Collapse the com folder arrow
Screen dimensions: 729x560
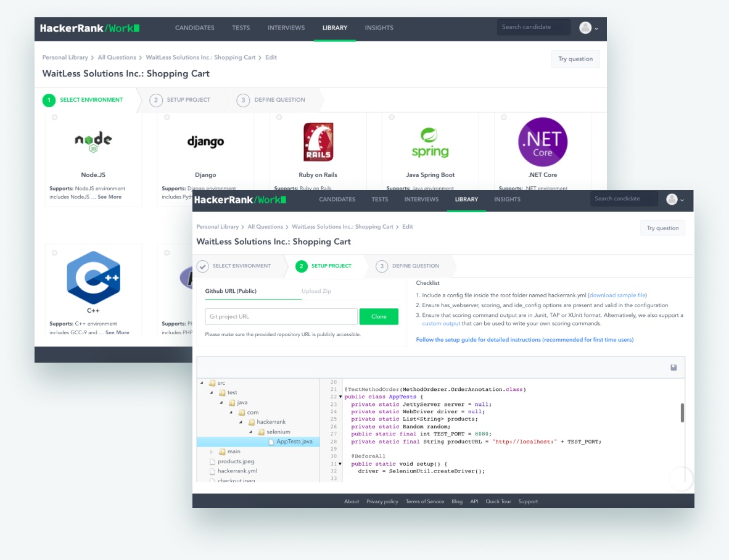tap(231, 412)
